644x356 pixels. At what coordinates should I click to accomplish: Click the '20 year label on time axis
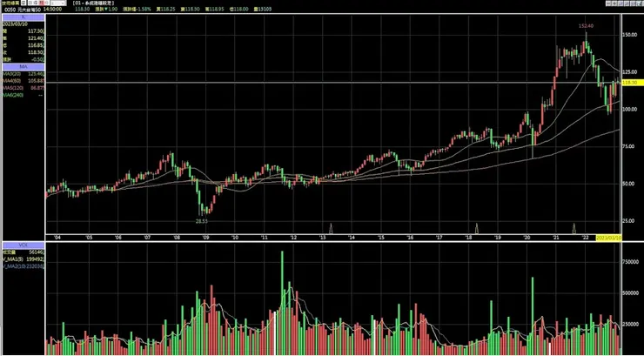click(527, 238)
